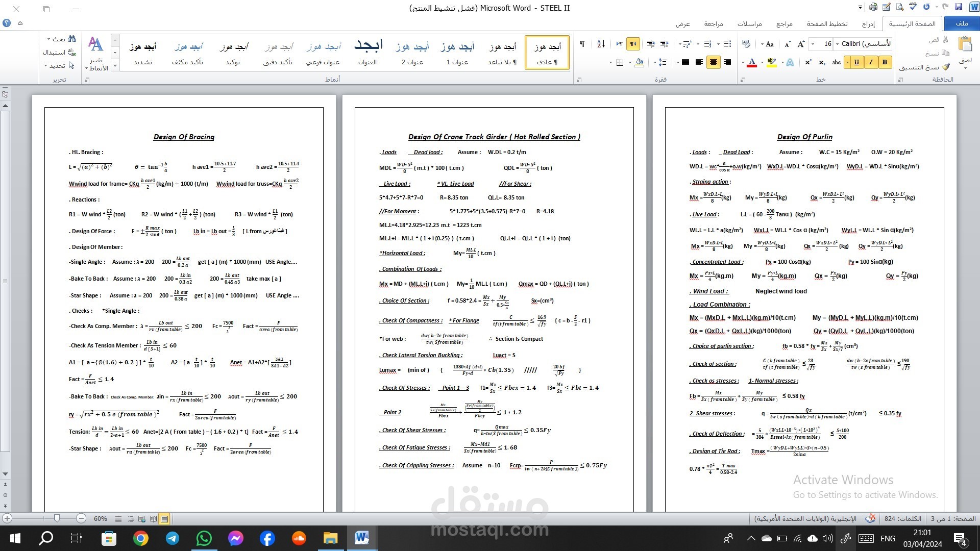Open Text Effects gallery
The width and height of the screenshot is (980, 551).
pos(790,62)
